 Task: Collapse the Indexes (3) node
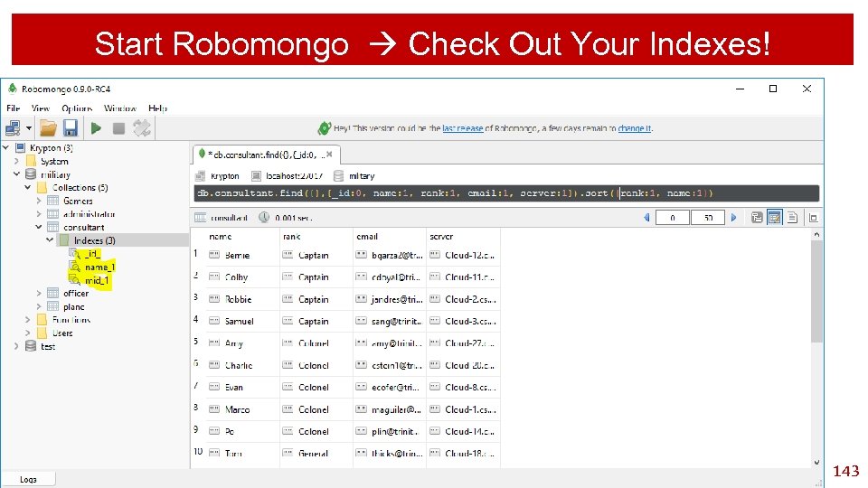pos(50,240)
